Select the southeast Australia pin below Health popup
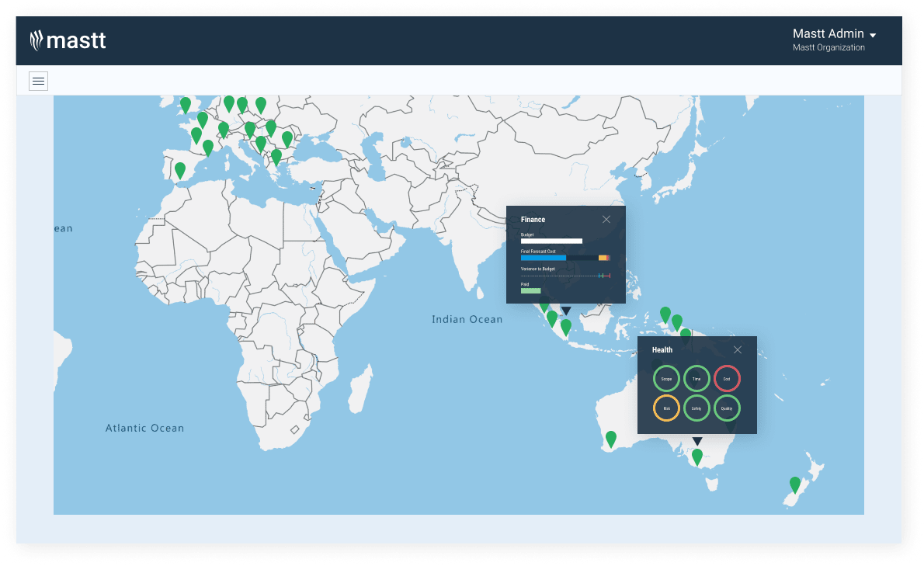The height and width of the screenshot is (566, 924). click(x=697, y=457)
